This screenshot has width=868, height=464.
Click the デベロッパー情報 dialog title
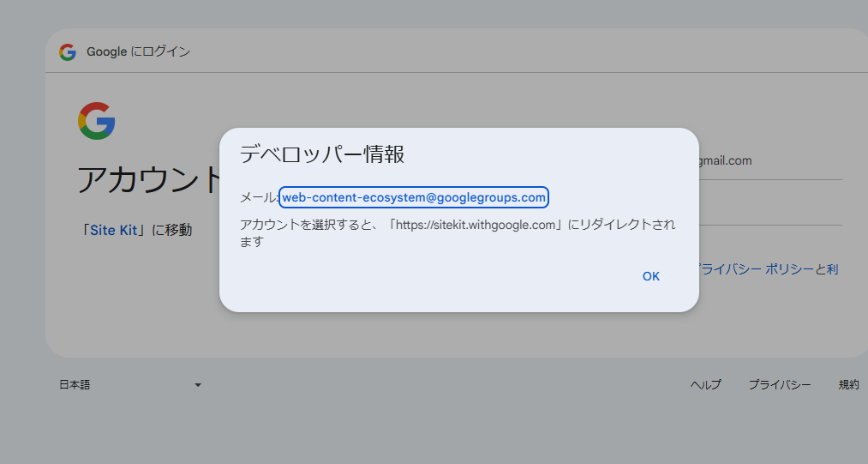321,154
